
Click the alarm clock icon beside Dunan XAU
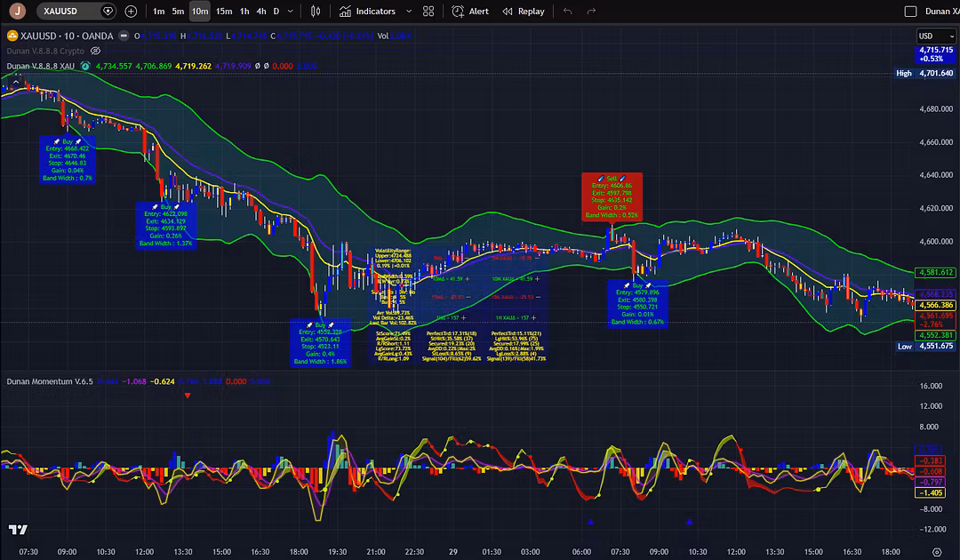pyautogui.click(x=85, y=66)
